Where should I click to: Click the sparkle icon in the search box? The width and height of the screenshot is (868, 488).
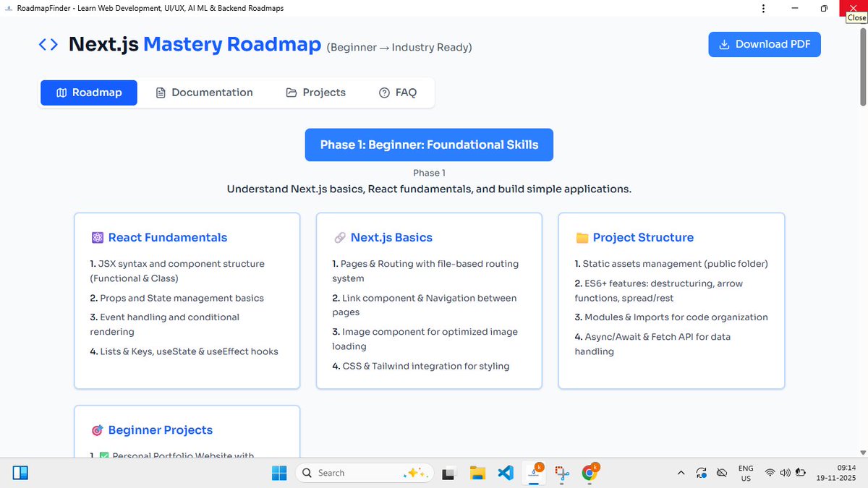click(x=415, y=473)
